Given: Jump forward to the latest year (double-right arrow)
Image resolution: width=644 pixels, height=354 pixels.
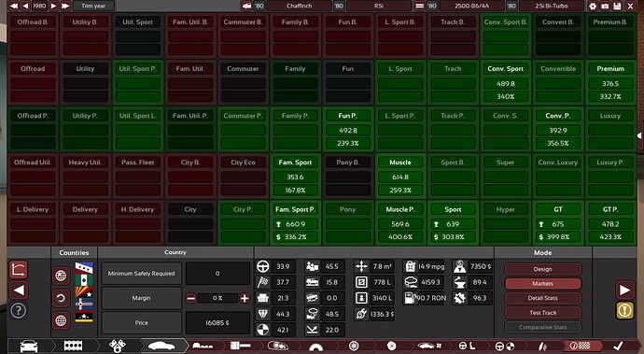Looking at the screenshot, I should (65, 6).
